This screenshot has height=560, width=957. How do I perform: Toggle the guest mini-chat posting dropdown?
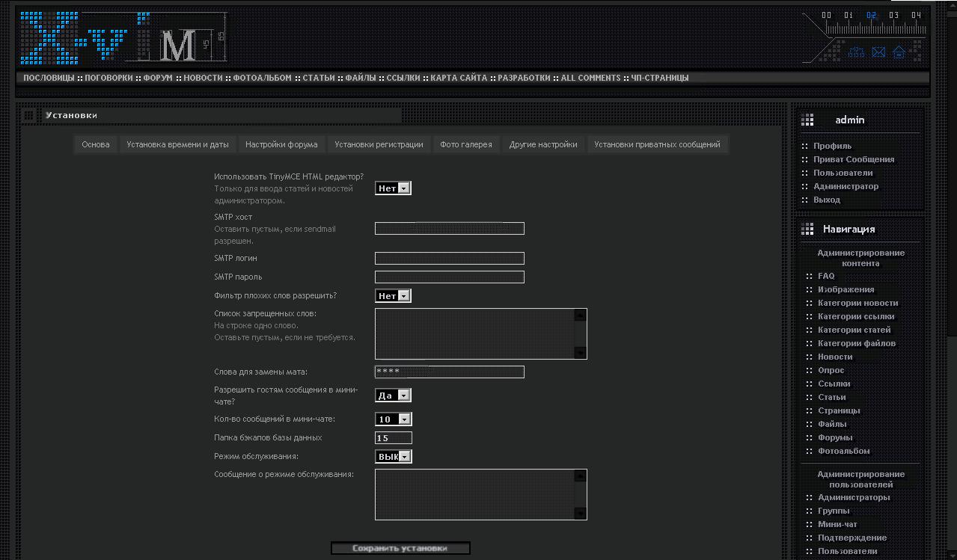point(393,396)
